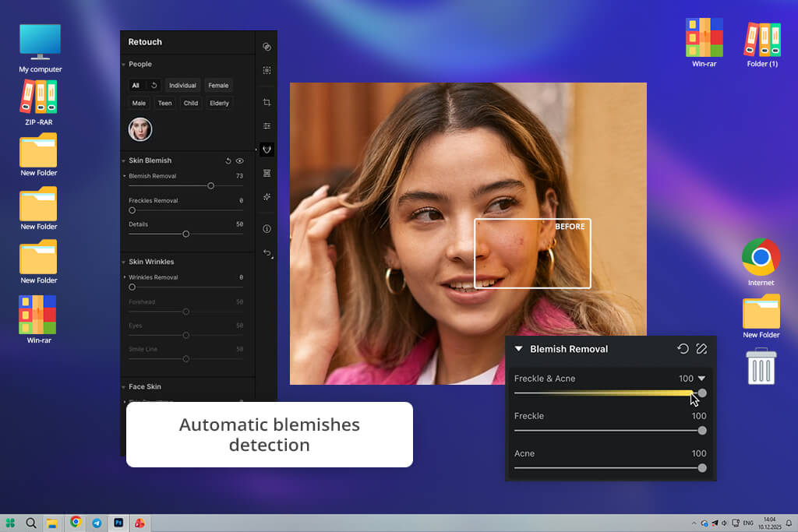Viewport: 798px width, 532px height.
Task: Toggle Skin Blemish visibility eye icon
Action: (240, 160)
